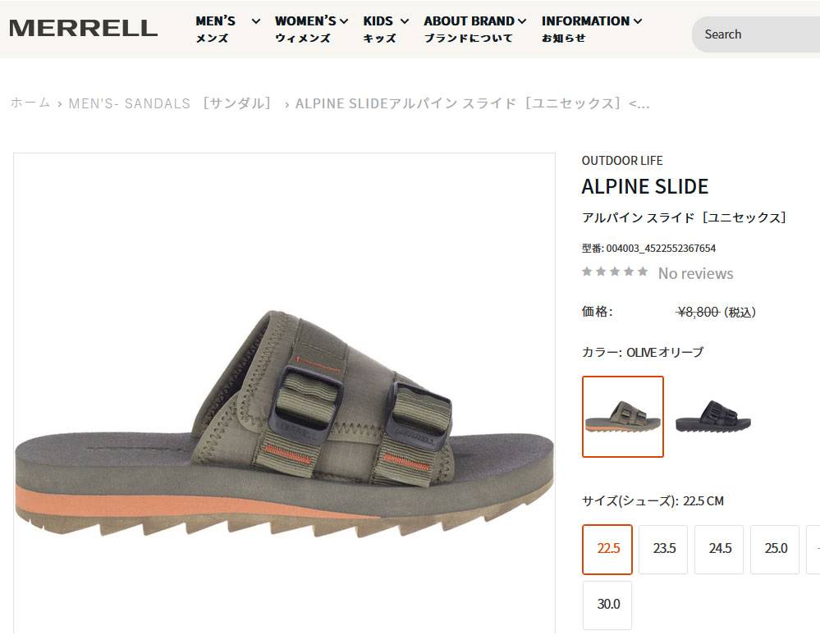Click the ALPINE SLIDE breadcrumb link
The height and width of the screenshot is (644, 820).
472,103
